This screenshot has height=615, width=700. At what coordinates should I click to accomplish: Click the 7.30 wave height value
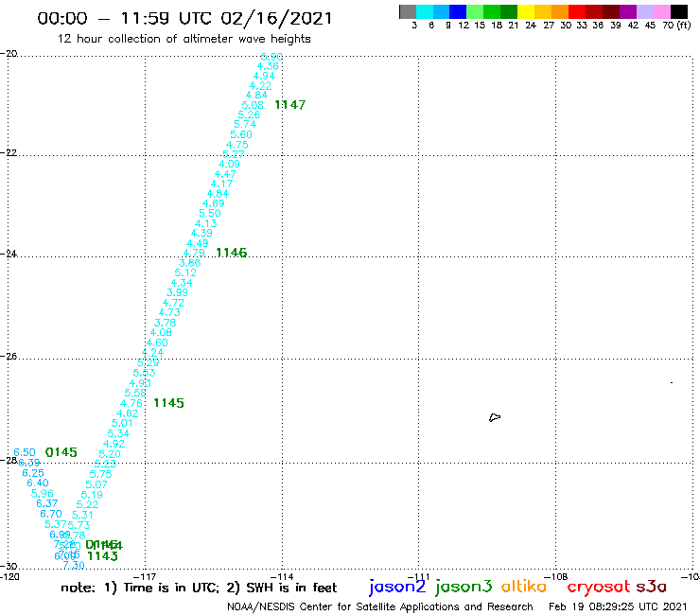[x=74, y=565]
